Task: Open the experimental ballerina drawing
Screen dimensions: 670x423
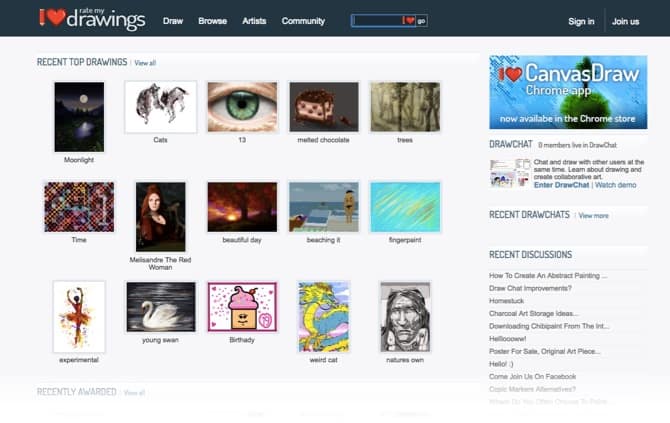Action: coord(79,317)
